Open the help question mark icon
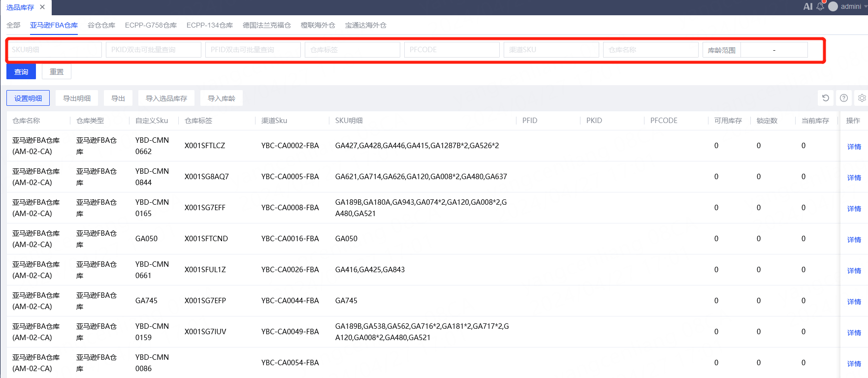The width and height of the screenshot is (868, 378). 844,98
